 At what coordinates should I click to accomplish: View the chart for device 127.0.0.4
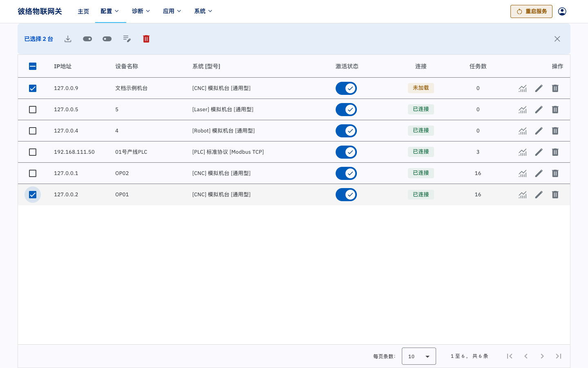click(x=523, y=131)
